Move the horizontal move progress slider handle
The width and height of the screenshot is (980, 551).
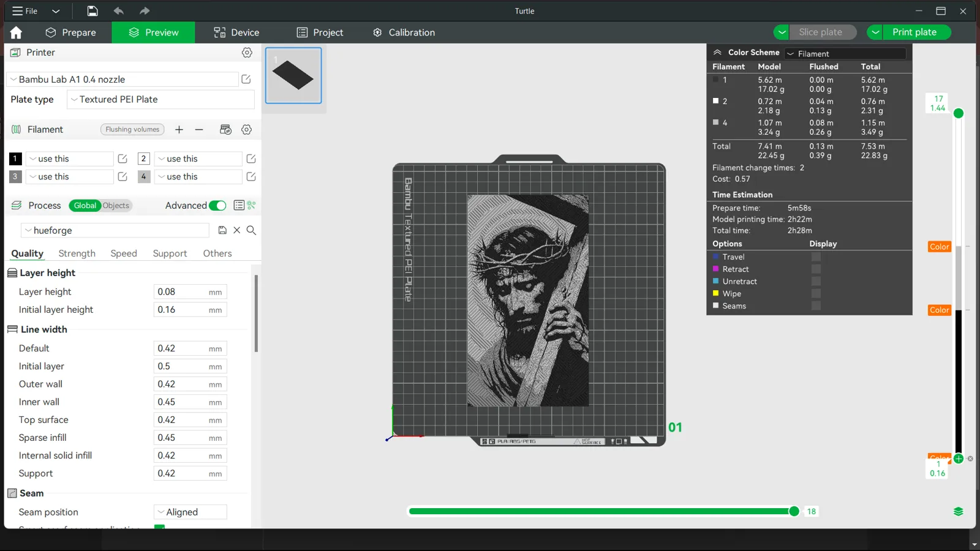pos(794,511)
